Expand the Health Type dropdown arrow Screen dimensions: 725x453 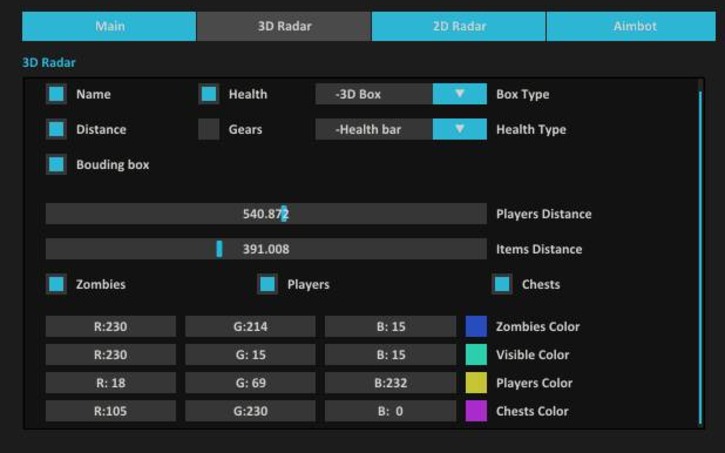(x=460, y=129)
